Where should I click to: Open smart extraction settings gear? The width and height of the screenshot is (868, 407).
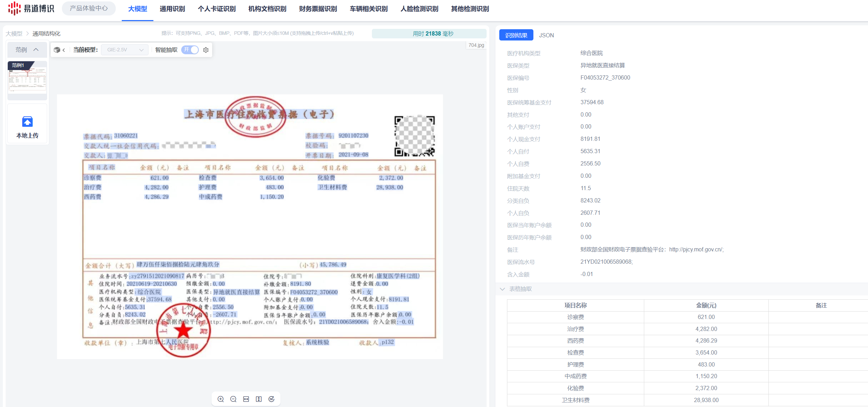[x=206, y=50]
